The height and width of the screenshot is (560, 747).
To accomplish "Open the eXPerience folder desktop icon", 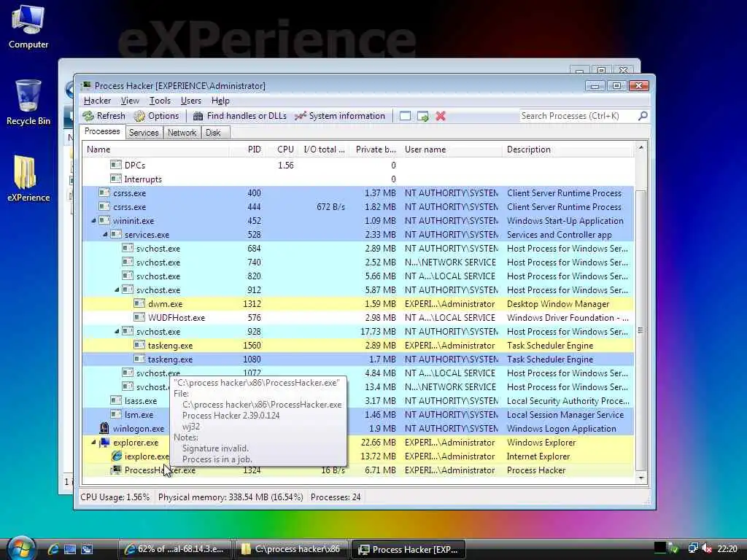I will [28, 179].
